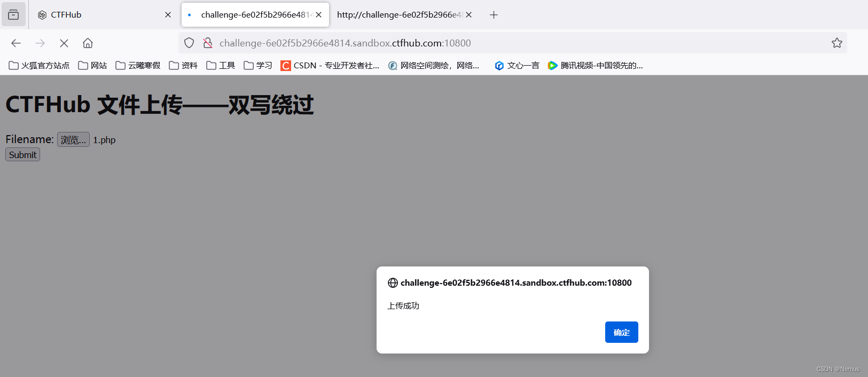
Task: Open the 网站 bookmark folder
Action: tap(92, 66)
